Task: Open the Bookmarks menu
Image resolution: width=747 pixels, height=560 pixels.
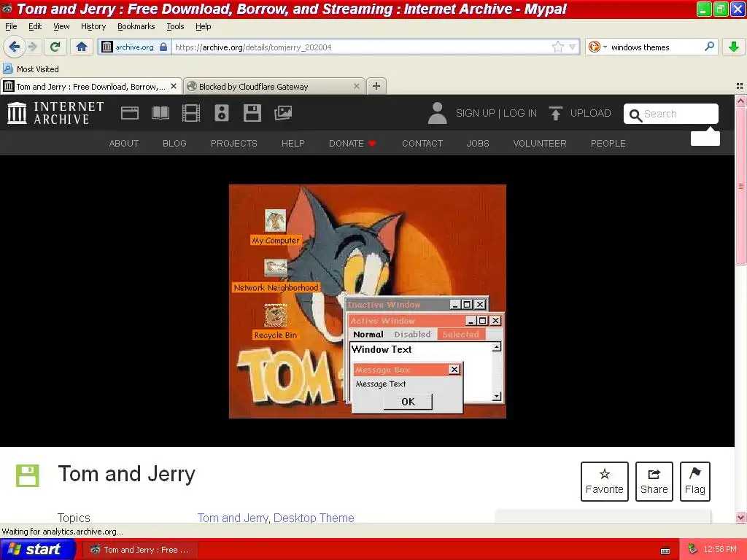Action: (x=136, y=26)
